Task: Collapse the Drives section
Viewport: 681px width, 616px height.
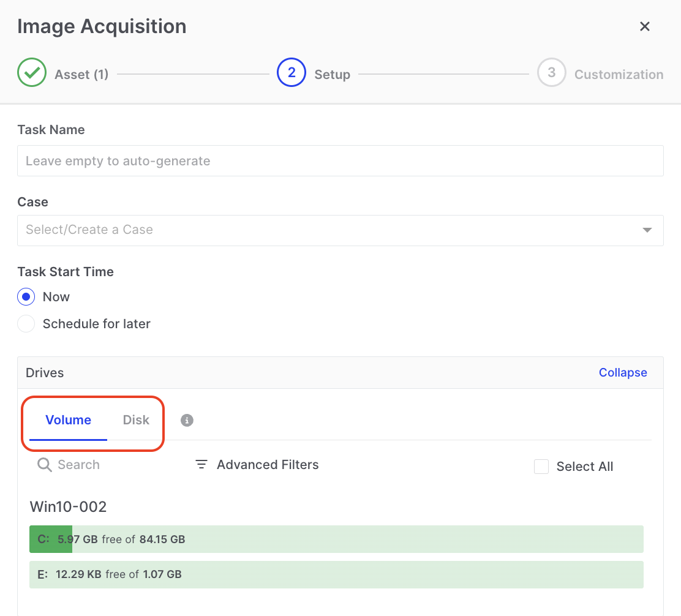Action: coord(622,373)
